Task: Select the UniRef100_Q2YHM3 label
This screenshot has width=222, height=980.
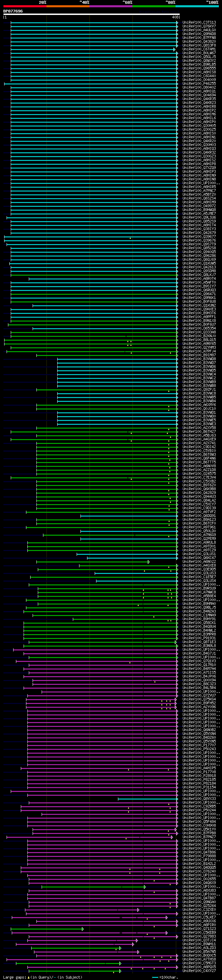Action: pyautogui.click(x=199, y=347)
